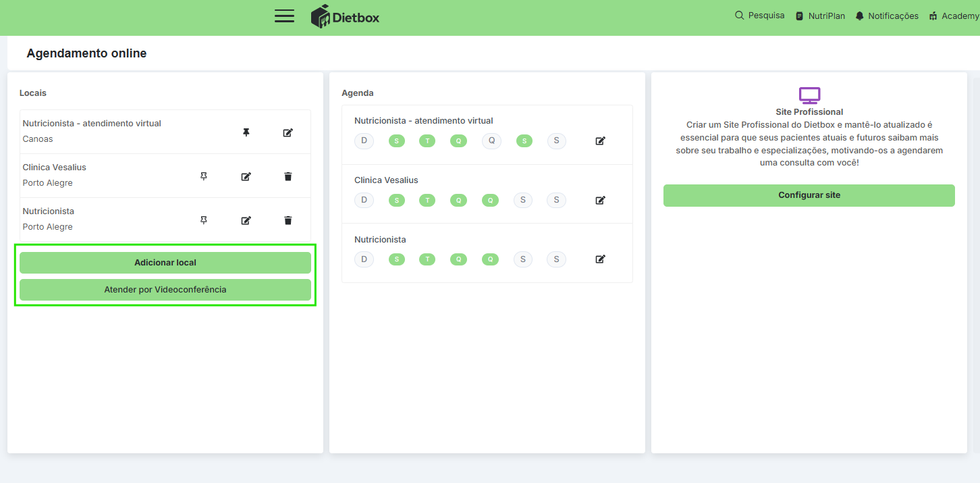Image resolution: width=980 pixels, height=483 pixels.
Task: Delete the Nutricionista Porto Alegre location
Action: tap(288, 220)
